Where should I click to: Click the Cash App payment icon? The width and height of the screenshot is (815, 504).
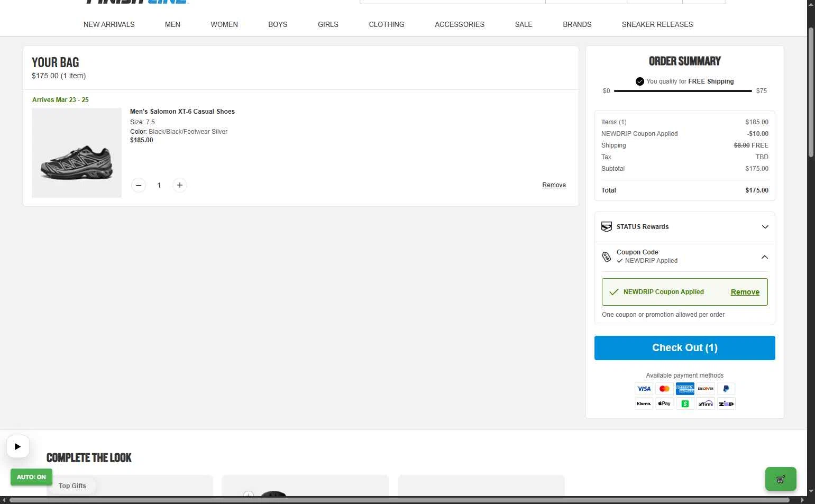point(685,404)
